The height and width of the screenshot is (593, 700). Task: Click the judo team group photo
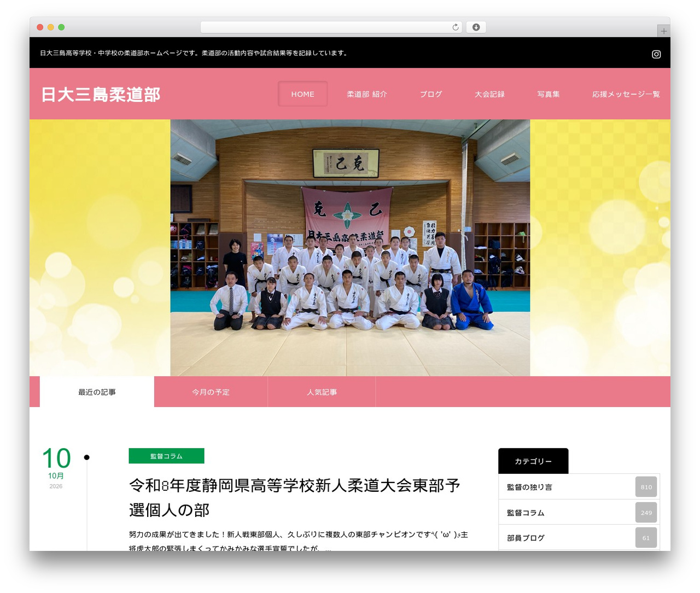(x=350, y=248)
